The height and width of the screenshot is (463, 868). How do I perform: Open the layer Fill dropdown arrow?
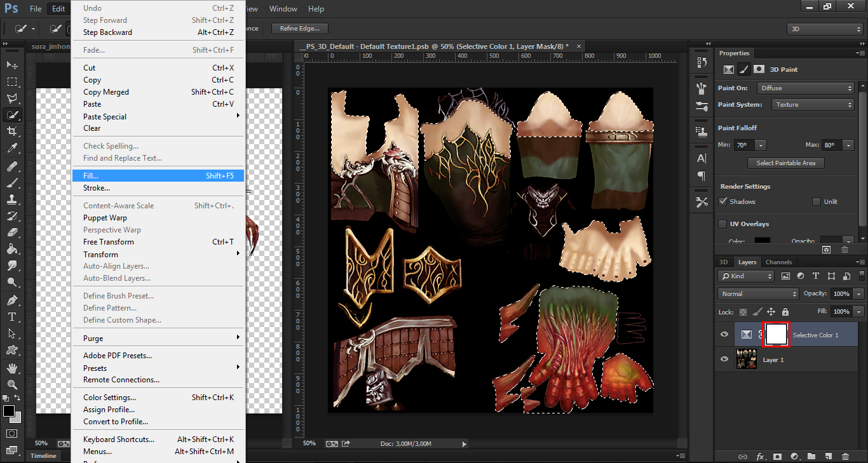860,312
